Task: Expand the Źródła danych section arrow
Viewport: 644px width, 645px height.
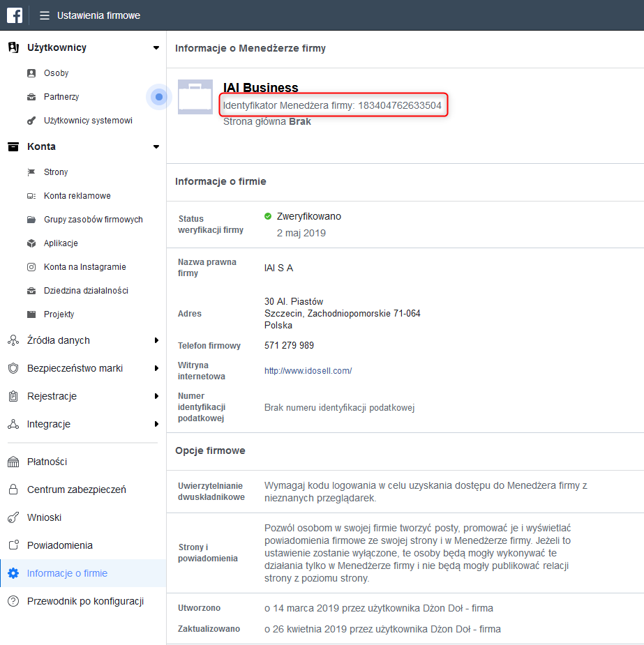Action: pos(156,340)
